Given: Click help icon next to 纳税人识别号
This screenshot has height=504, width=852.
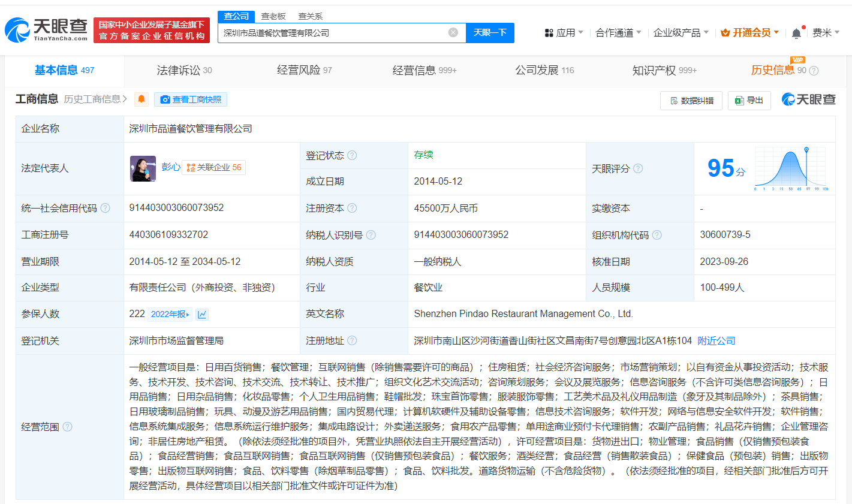Looking at the screenshot, I should tap(371, 235).
